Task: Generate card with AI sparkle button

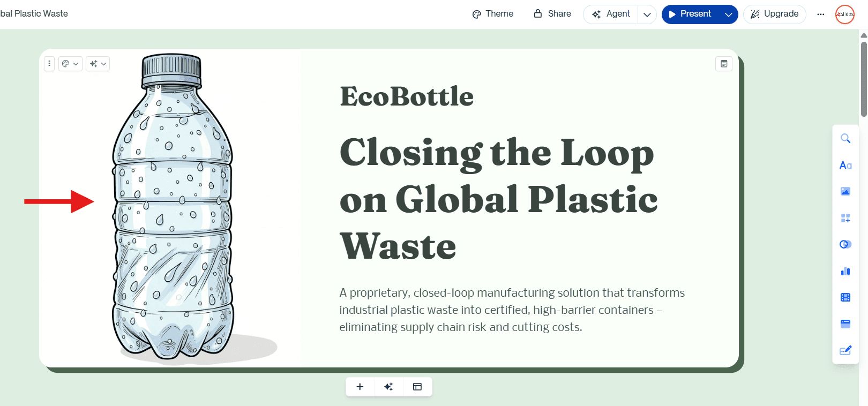Action: tap(388, 387)
